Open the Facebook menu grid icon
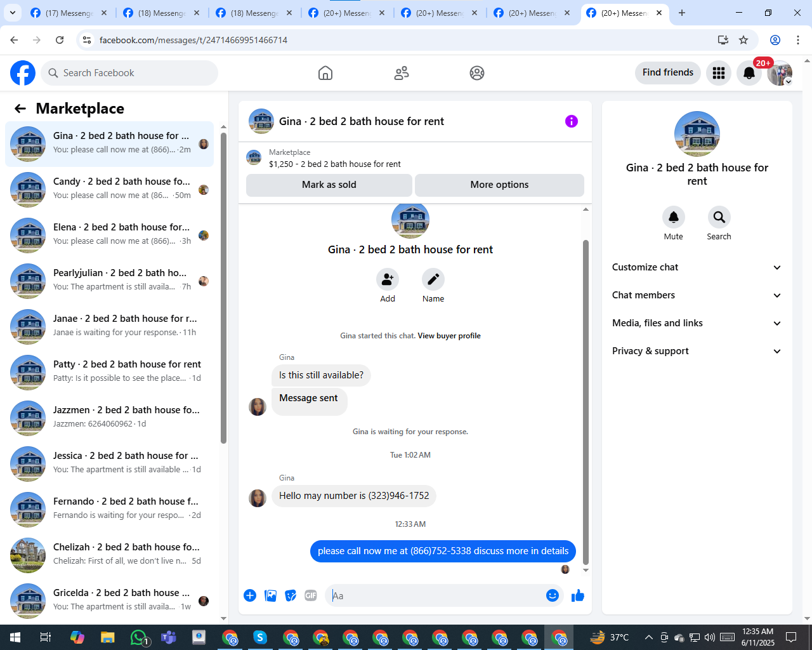 tap(719, 73)
